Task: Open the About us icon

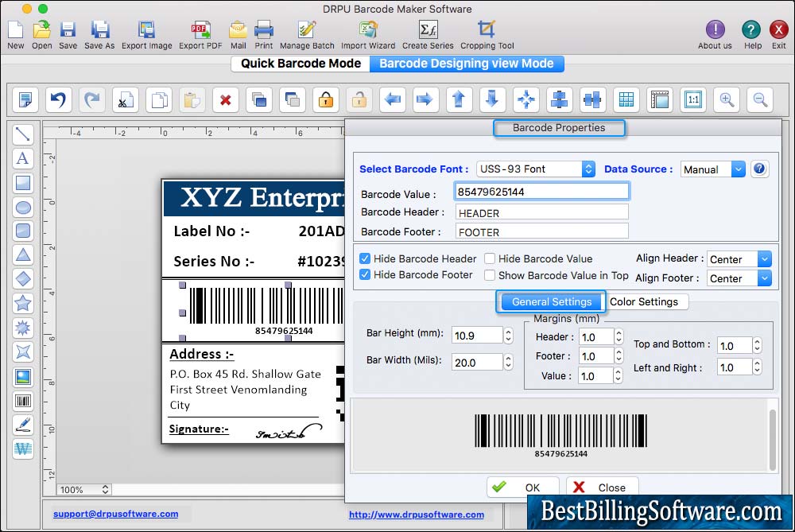Action: tap(715, 30)
